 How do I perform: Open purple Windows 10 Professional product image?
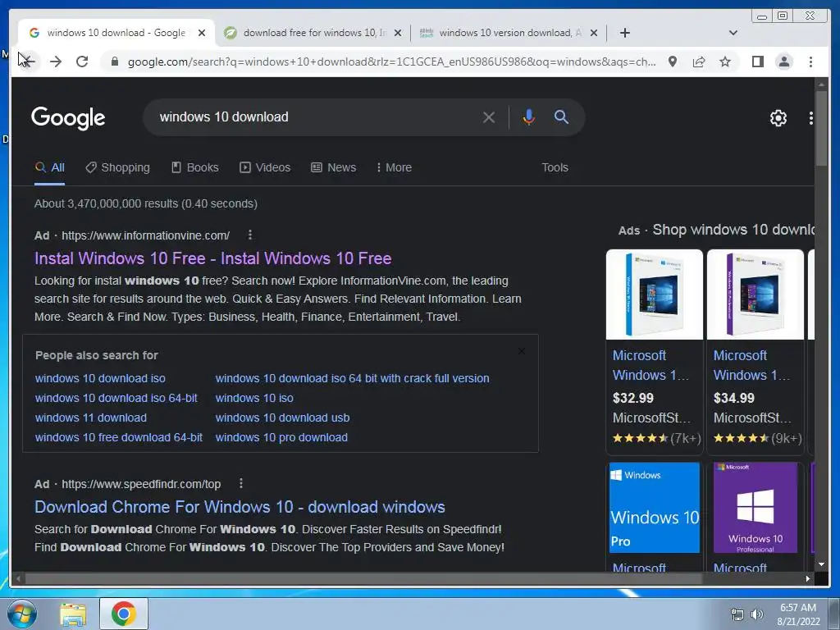tap(755, 507)
